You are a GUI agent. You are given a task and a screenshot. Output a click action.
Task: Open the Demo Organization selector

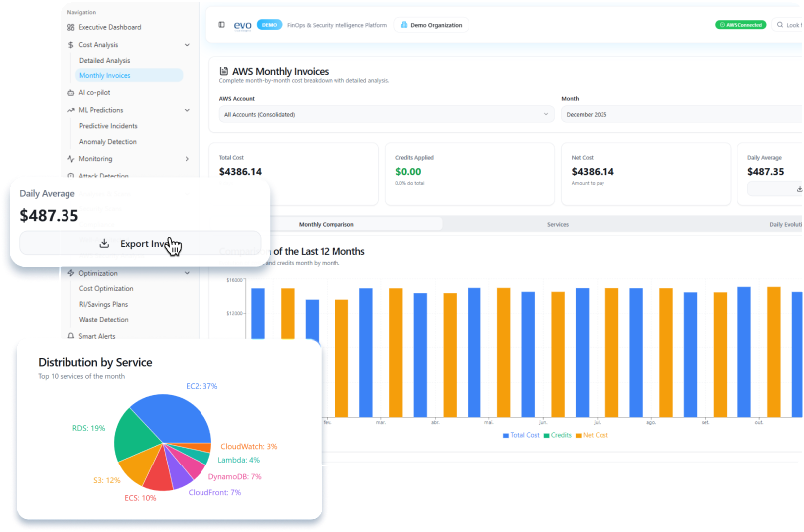(431, 25)
